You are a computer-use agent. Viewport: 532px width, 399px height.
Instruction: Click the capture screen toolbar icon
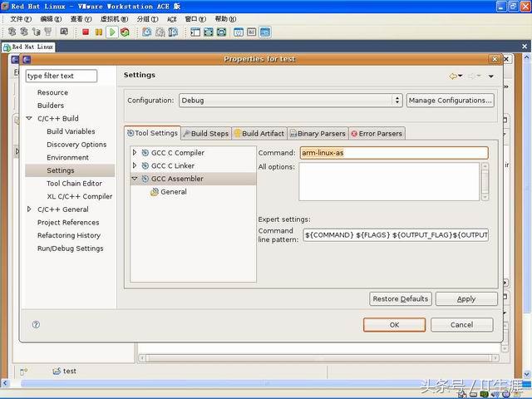click(x=64, y=32)
